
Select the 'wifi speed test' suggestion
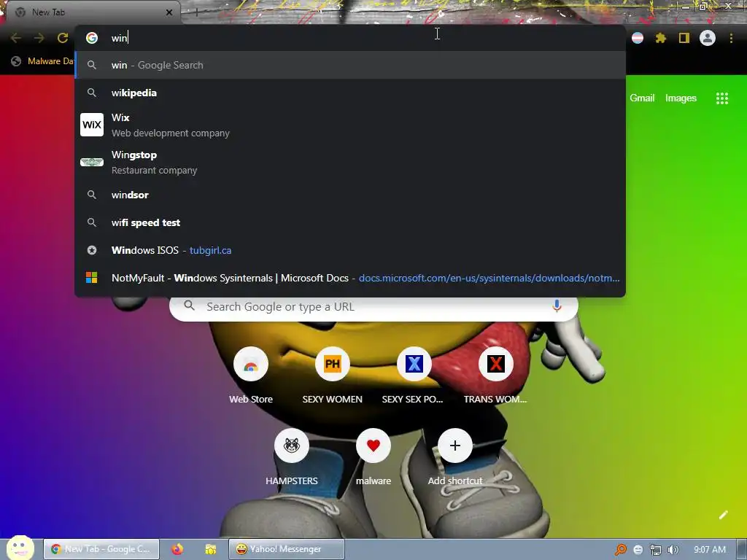pyautogui.click(x=350, y=222)
